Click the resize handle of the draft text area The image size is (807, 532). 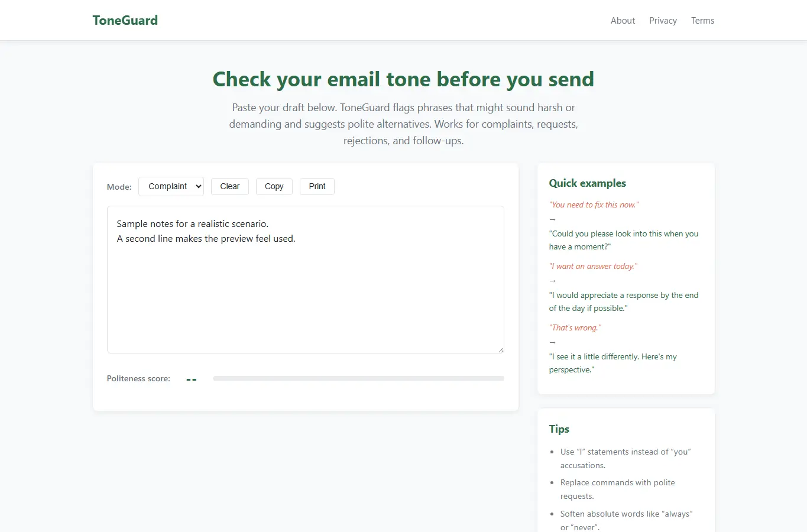point(501,350)
